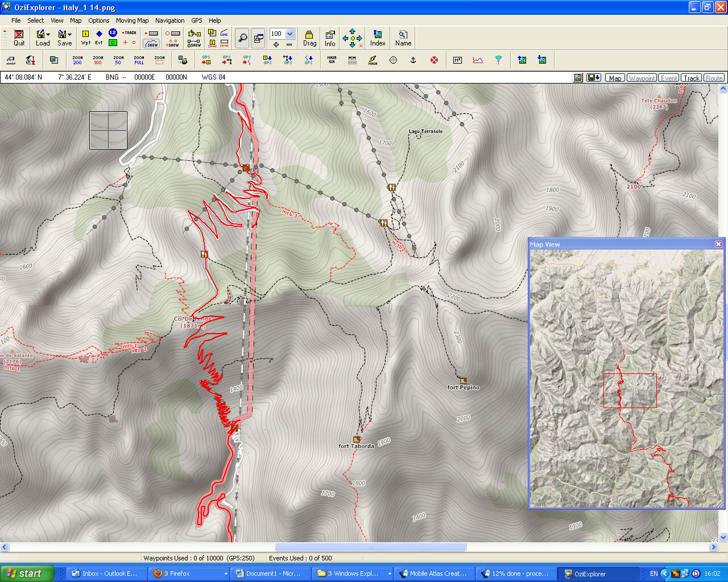Toggle the track Show button
This screenshot has height=582, width=728.
coord(152,43)
